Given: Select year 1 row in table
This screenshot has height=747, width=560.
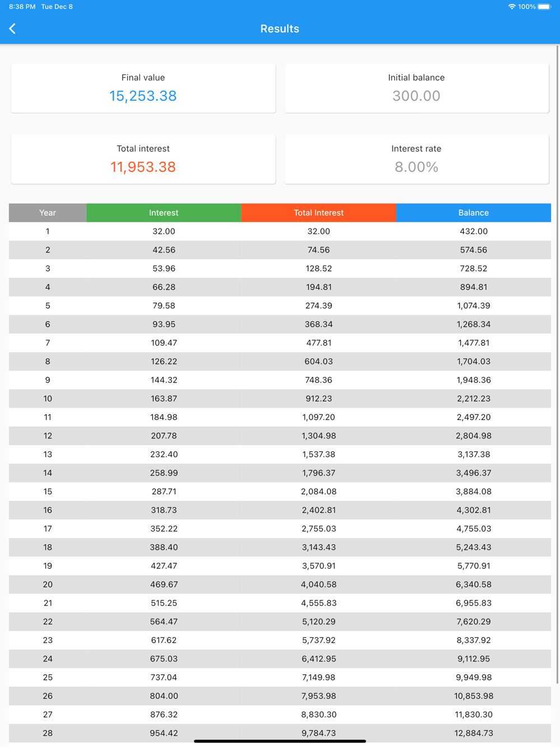Looking at the screenshot, I should [x=279, y=231].
